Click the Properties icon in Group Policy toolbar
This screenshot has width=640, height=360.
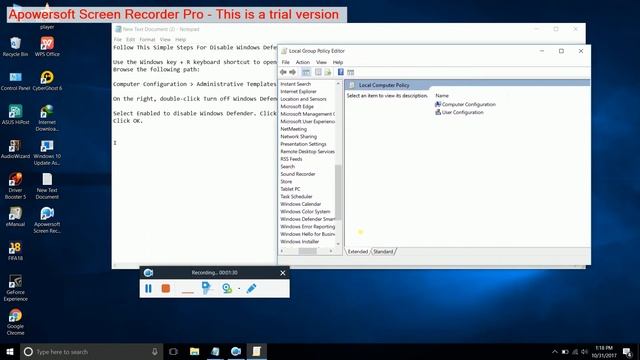[318, 72]
